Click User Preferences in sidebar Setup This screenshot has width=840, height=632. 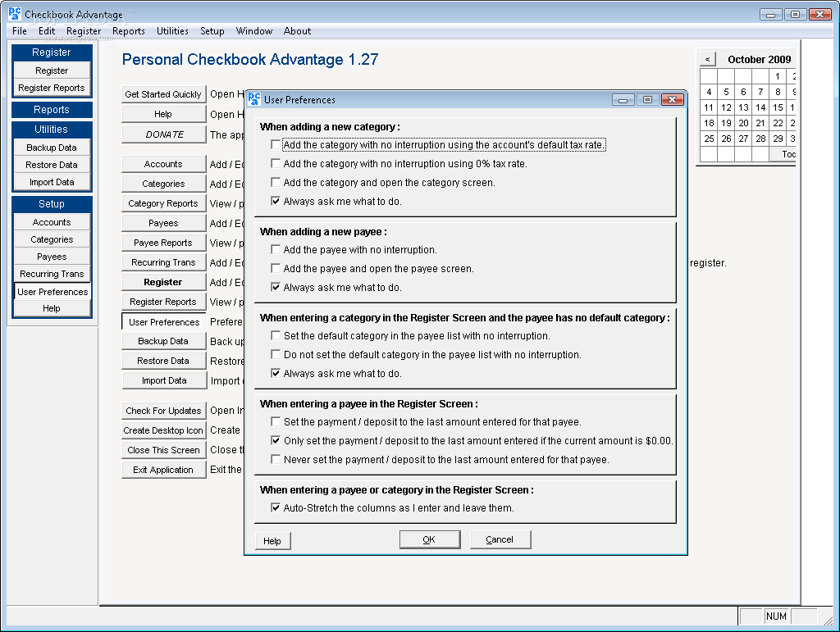click(x=52, y=292)
